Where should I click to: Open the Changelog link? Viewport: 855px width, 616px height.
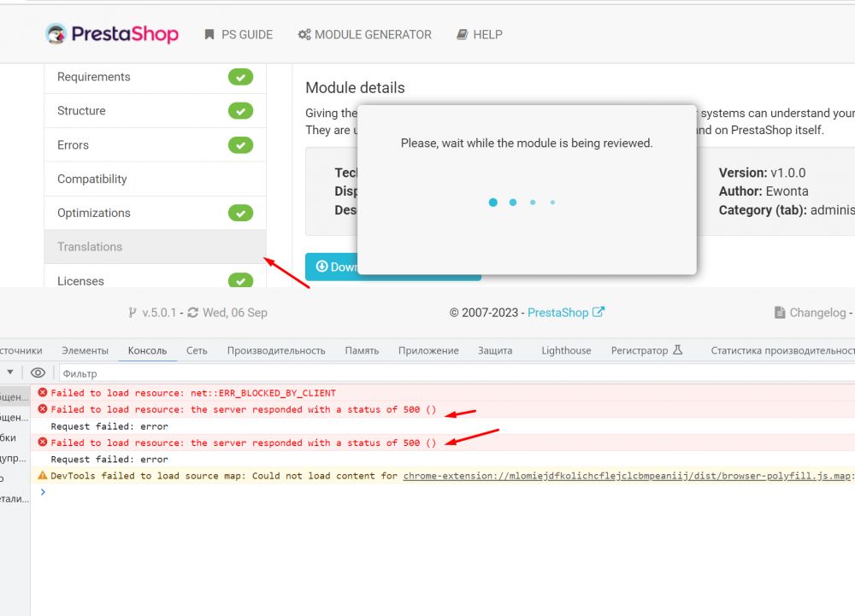point(817,313)
